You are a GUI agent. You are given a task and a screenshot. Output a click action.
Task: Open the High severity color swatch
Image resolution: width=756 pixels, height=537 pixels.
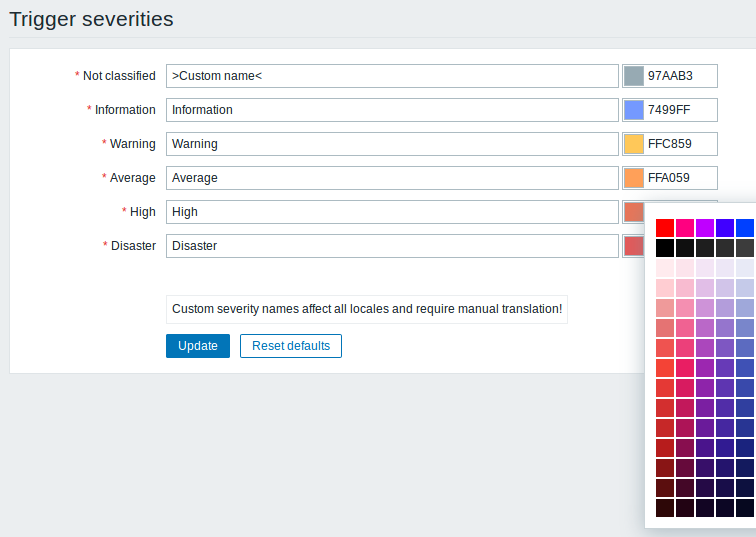[x=634, y=212]
